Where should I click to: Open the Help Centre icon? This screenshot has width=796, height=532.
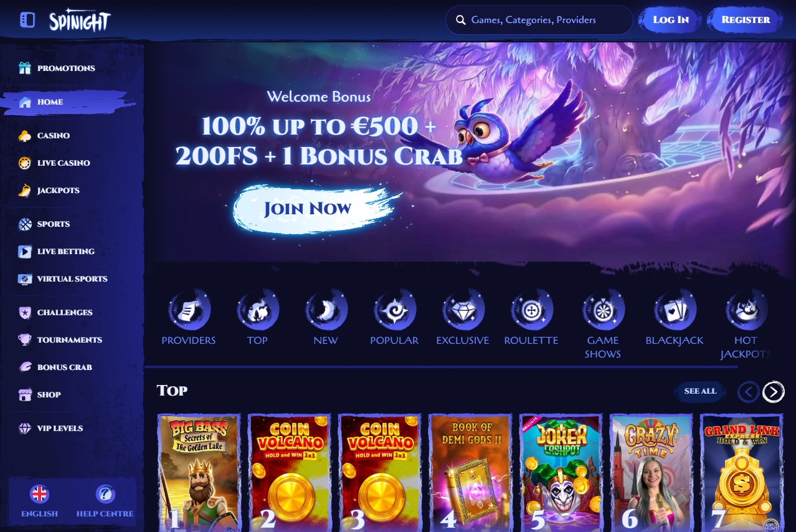click(x=105, y=495)
